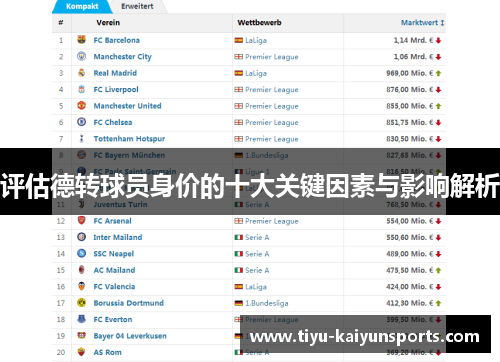This screenshot has height=362, width=500.
Task: Open the FC Liverpool club link
Action: [116, 89]
